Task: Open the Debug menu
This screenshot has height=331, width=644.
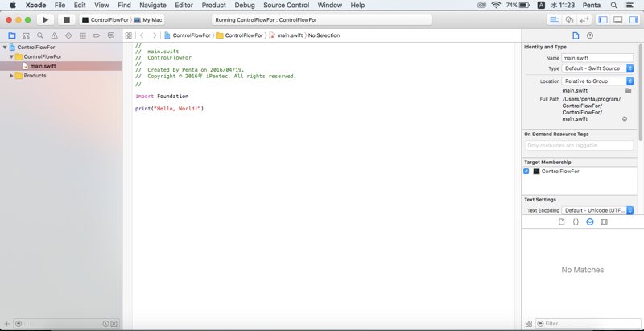Action: click(245, 6)
